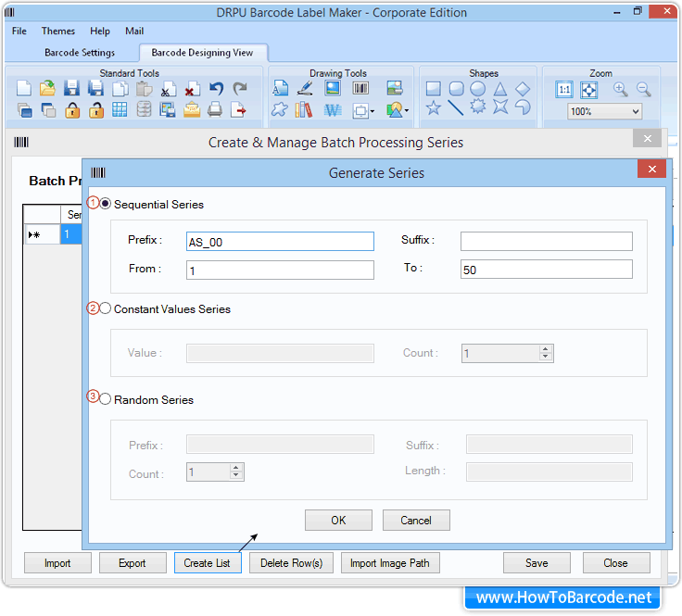Open the Themes menu
The image size is (682, 616).
pyautogui.click(x=58, y=31)
